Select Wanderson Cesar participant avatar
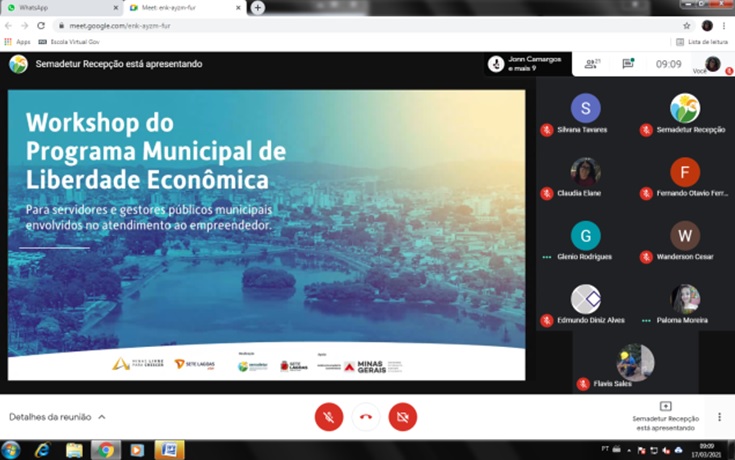735x460 pixels. point(685,235)
